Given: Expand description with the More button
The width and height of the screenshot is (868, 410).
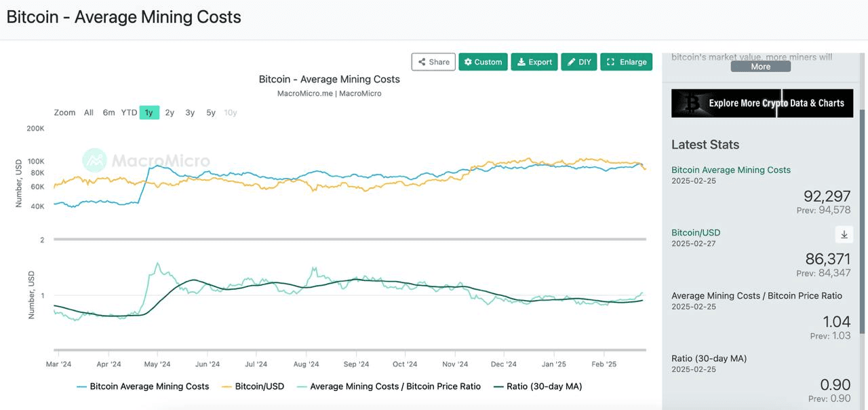Looking at the screenshot, I should [x=760, y=67].
